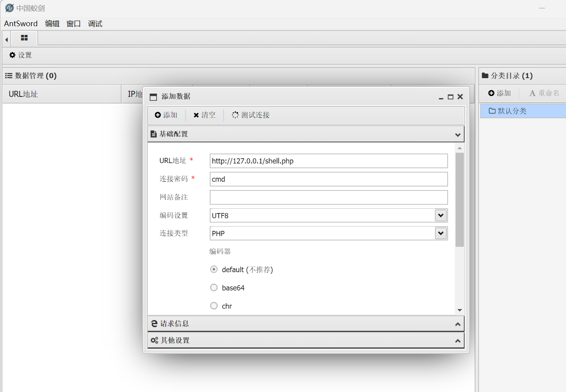Image resolution: width=566 pixels, height=392 pixels.
Task: Select the home grid tab
Action: pyautogui.click(x=24, y=38)
